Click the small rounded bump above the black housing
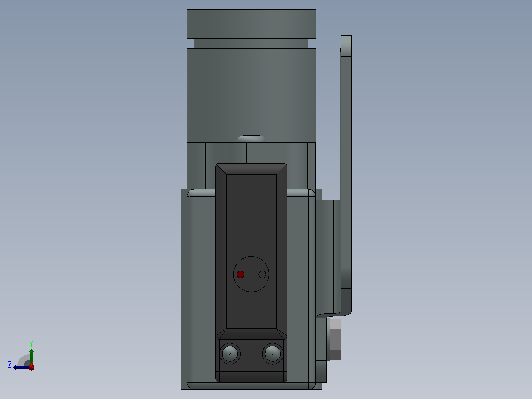 tap(251, 139)
